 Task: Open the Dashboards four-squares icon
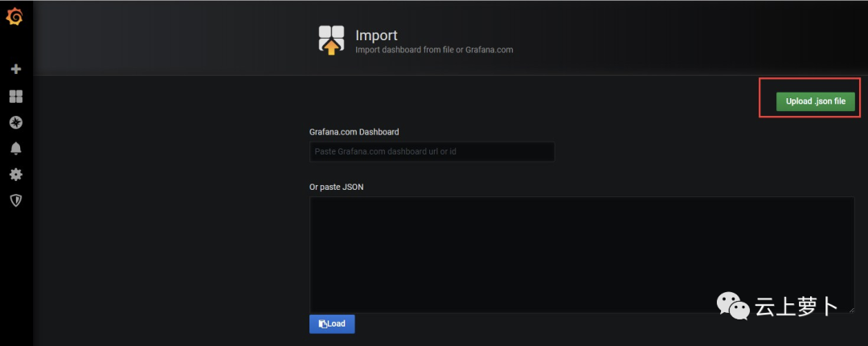pyautogui.click(x=16, y=97)
